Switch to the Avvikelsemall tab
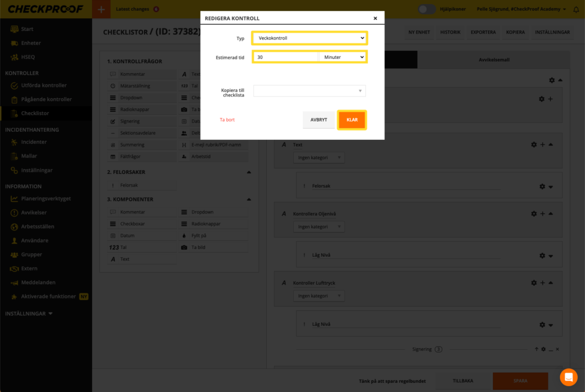 point(494,59)
